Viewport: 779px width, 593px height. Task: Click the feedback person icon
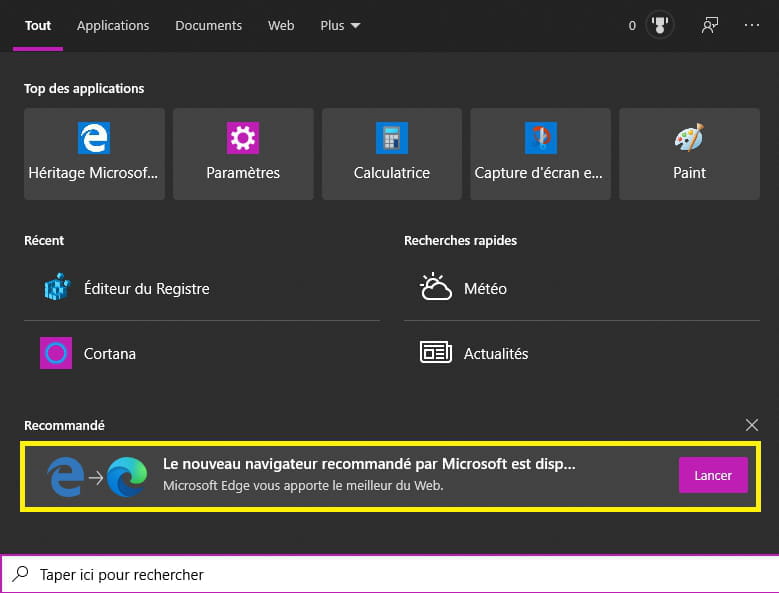(709, 25)
